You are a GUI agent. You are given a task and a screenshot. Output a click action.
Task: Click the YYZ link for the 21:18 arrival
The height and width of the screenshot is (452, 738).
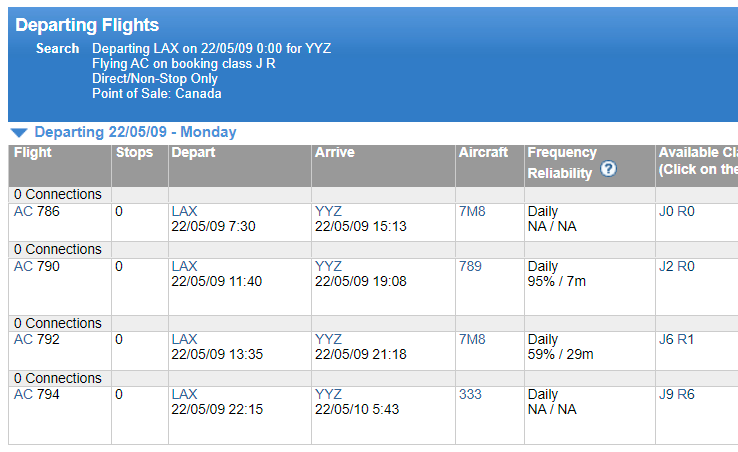328,340
